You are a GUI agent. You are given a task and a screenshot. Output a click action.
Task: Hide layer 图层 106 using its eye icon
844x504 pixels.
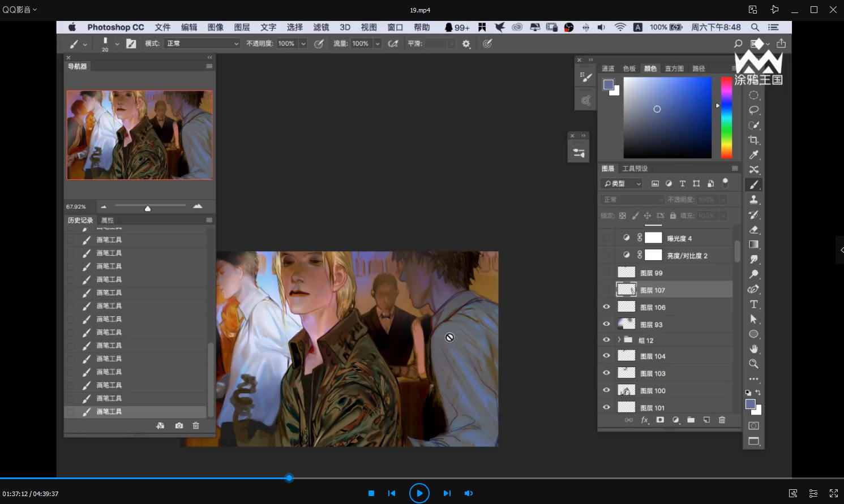606,307
